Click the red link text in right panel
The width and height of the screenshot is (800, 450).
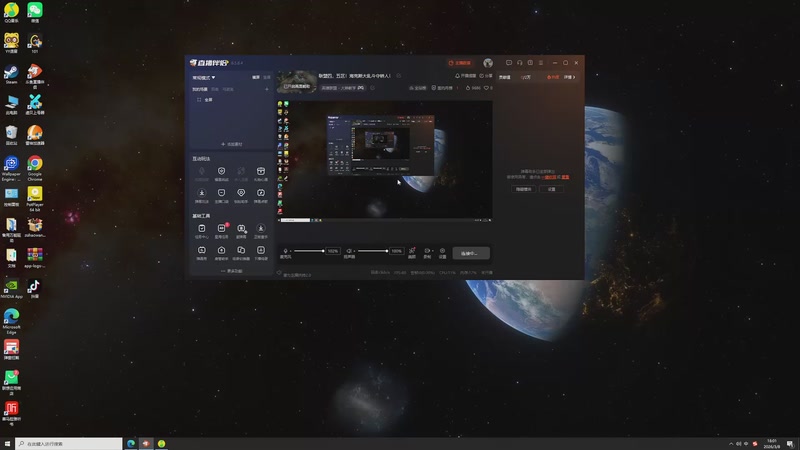(x=549, y=177)
